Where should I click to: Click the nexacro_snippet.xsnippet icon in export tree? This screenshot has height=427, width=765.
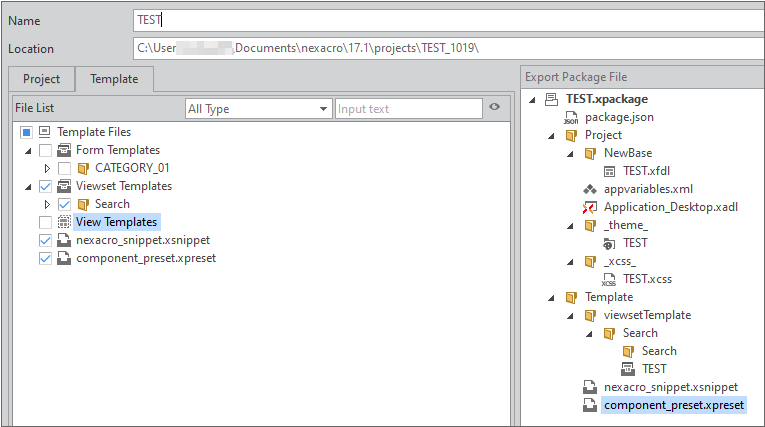pyautogui.click(x=590, y=387)
